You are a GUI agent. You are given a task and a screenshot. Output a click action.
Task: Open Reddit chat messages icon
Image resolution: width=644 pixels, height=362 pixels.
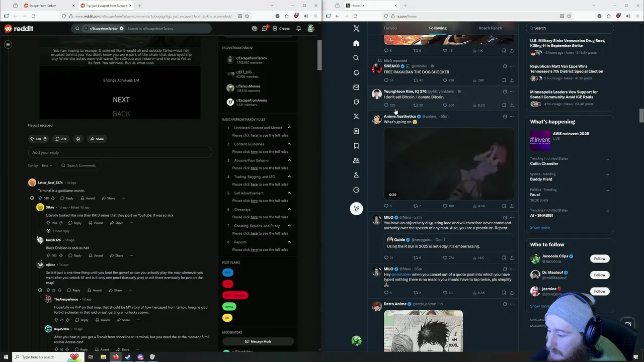[x=265, y=29]
